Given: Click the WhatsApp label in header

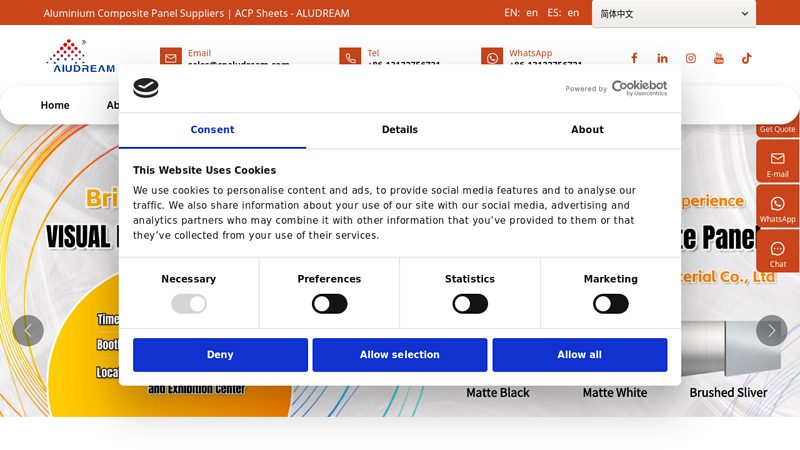Looking at the screenshot, I should click(531, 53).
